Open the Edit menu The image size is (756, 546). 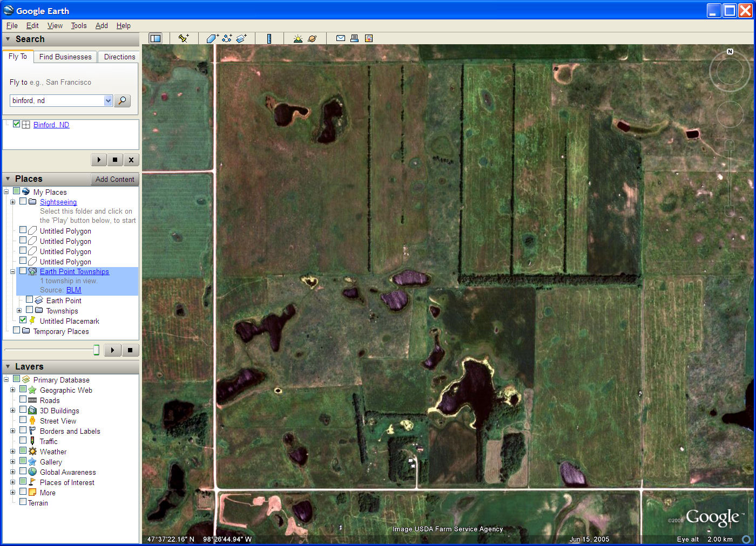pyautogui.click(x=32, y=25)
